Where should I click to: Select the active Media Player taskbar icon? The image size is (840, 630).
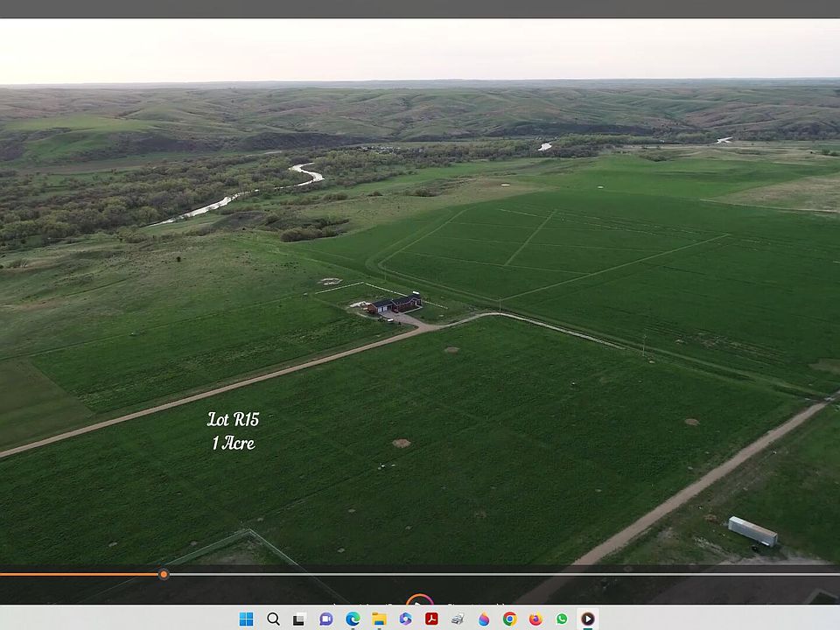click(x=588, y=619)
